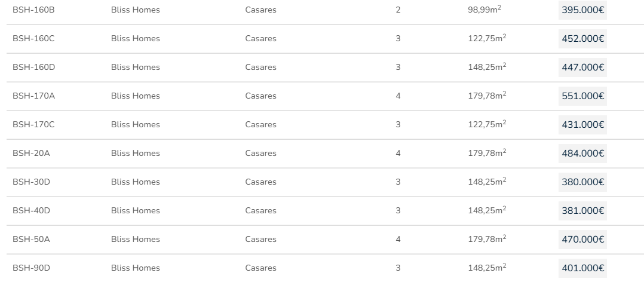
Task: Click the 380.000€ price badge
Action: (582, 182)
